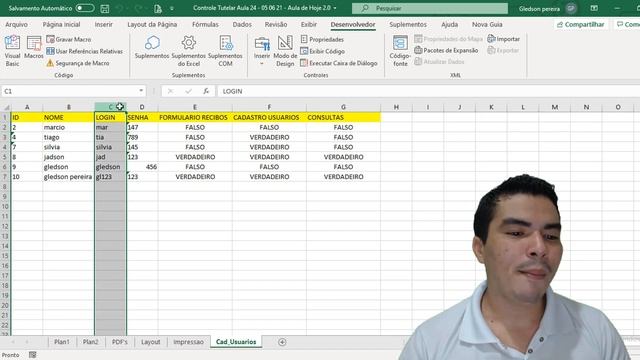
Task: Click the Pesquisar search box
Action: [430, 8]
